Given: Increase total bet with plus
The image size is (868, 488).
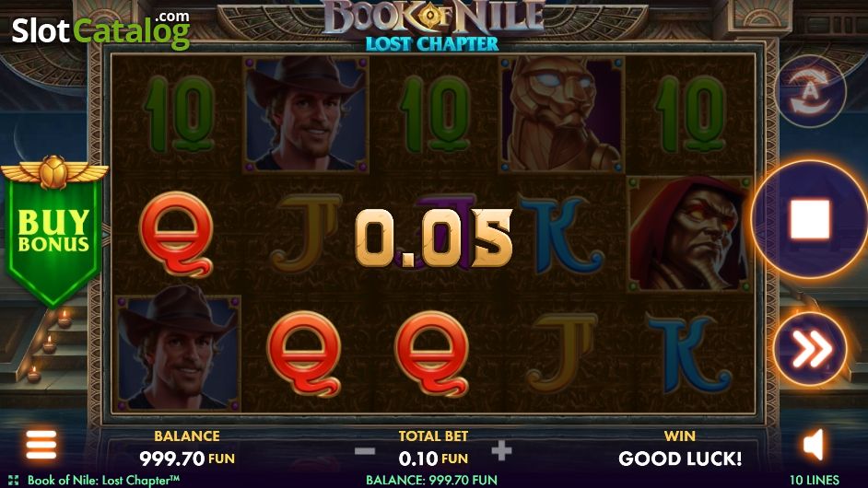Looking at the screenshot, I should point(501,451).
